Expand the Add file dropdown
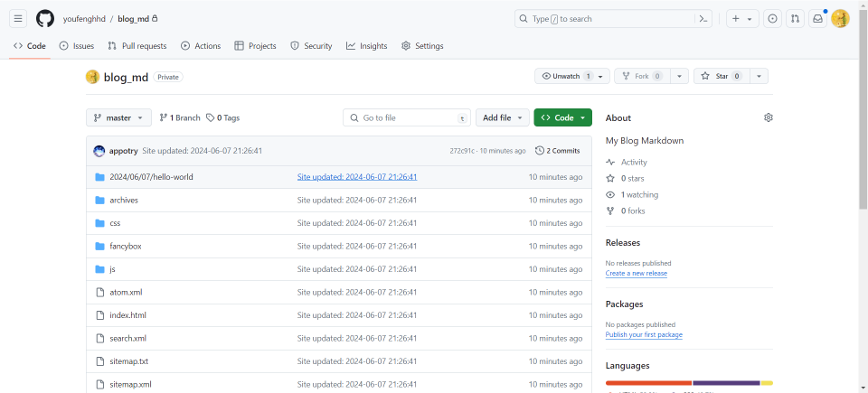The height and width of the screenshot is (393, 868). pyautogui.click(x=502, y=117)
